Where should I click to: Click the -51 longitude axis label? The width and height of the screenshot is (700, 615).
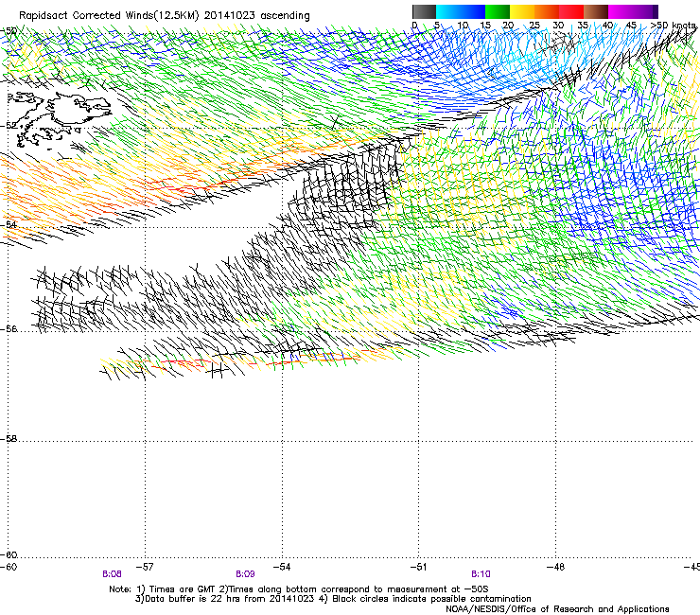point(418,567)
